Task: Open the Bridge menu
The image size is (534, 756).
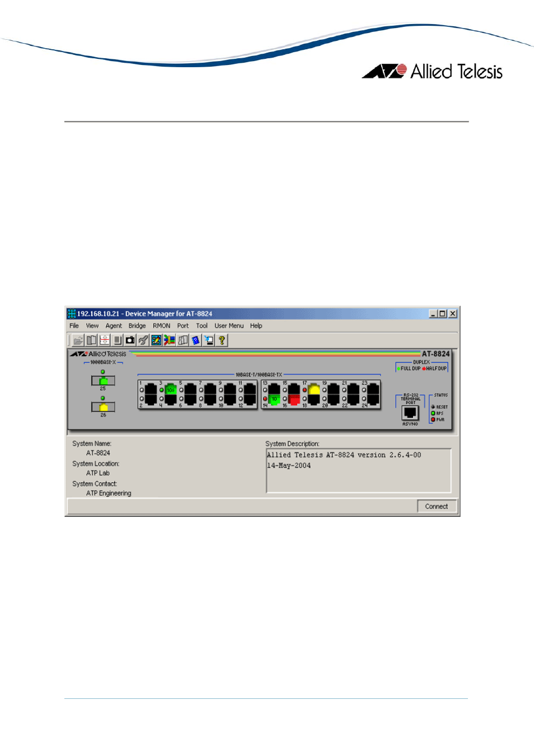Action: (137, 325)
